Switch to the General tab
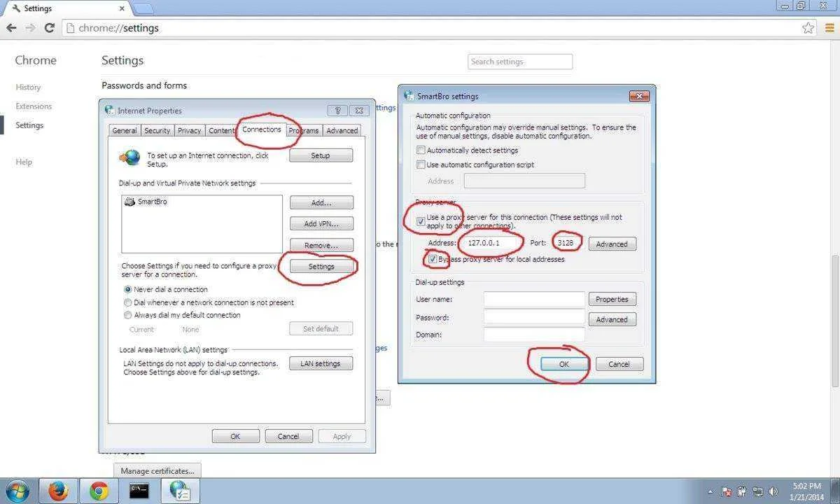Viewport: 840px width, 504px height. click(125, 130)
